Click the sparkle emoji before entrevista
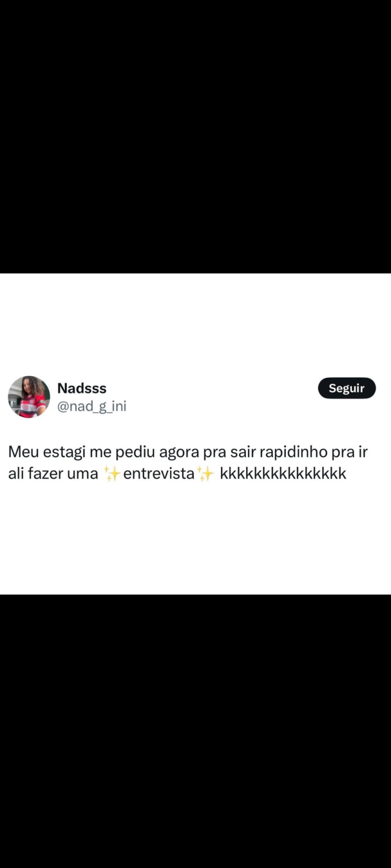 click(x=112, y=473)
